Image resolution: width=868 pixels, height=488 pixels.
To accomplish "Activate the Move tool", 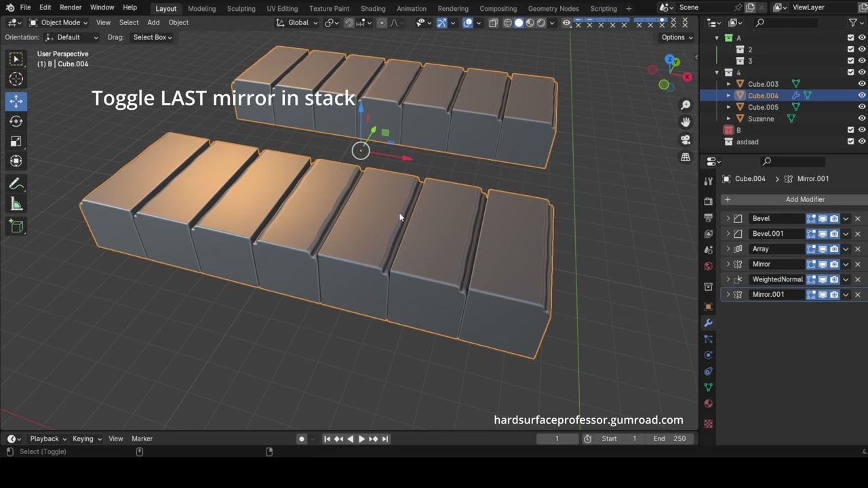I will (16, 101).
